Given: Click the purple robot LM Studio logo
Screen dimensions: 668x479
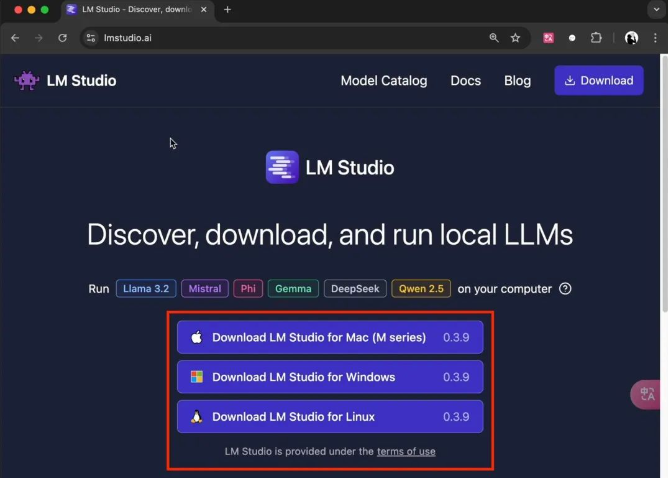Looking at the screenshot, I should (x=26, y=80).
